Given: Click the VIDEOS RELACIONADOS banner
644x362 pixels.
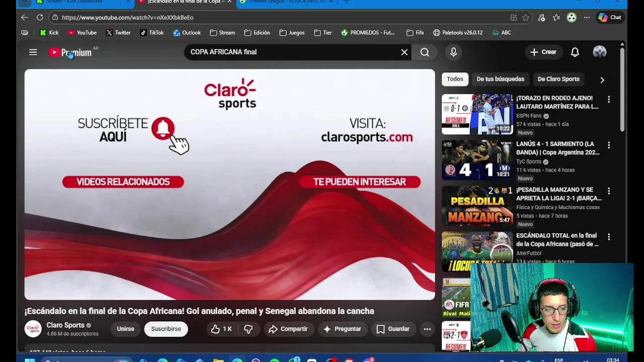Looking at the screenshot, I should coord(123,182).
